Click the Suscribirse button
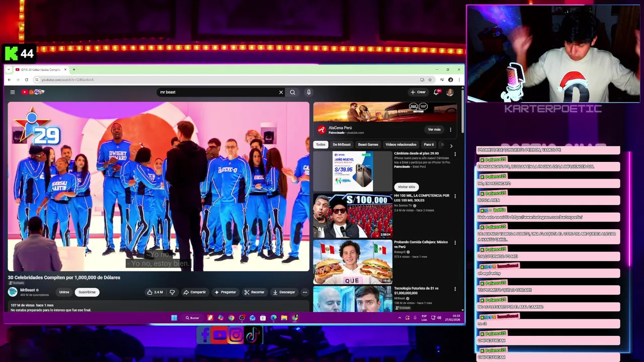This screenshot has height=362, width=644. (87, 292)
